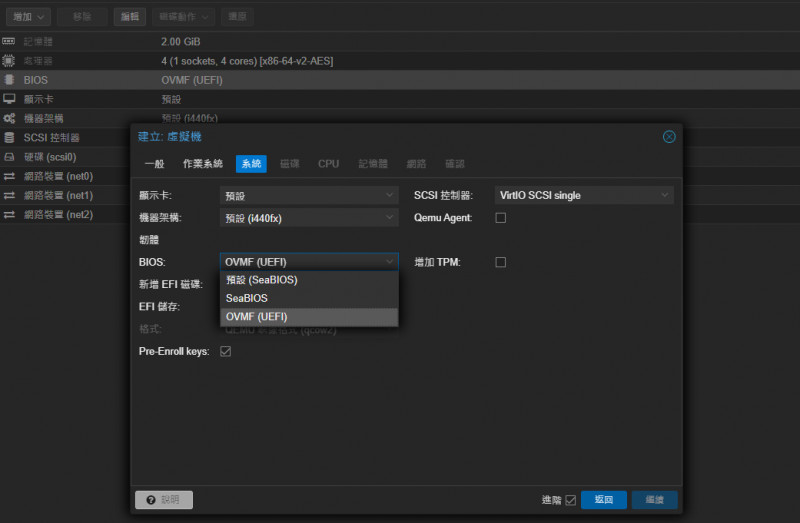Click the machine type gears icon
800x523 pixels.
point(9,118)
